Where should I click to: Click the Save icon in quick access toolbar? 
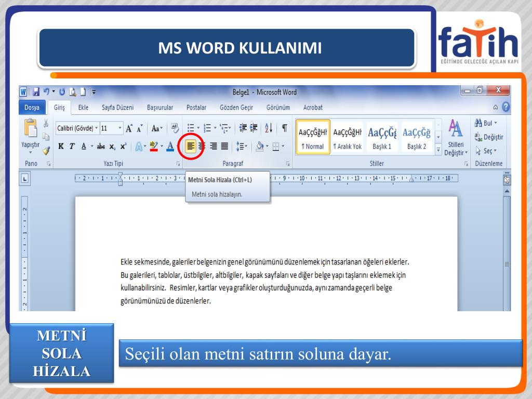point(36,91)
